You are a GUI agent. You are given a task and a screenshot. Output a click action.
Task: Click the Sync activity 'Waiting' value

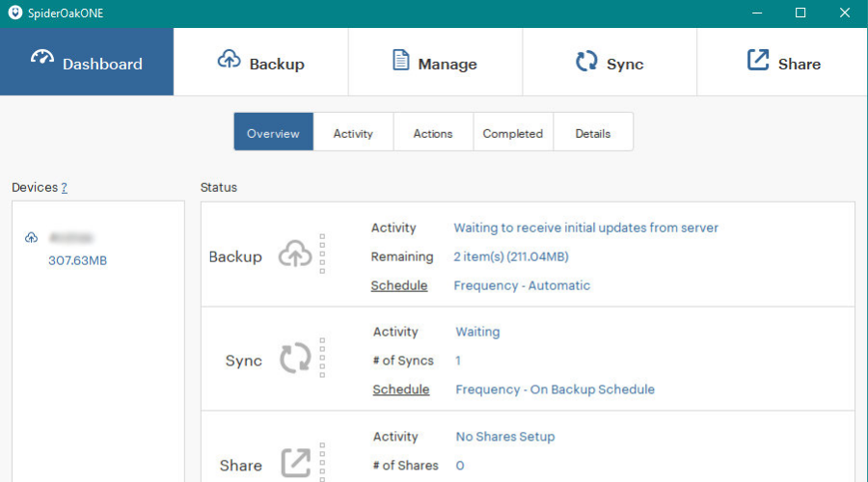pyautogui.click(x=477, y=332)
